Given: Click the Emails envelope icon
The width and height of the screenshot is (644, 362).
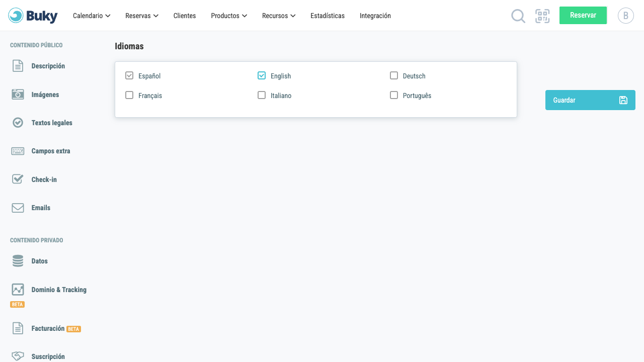Looking at the screenshot, I should [18, 208].
